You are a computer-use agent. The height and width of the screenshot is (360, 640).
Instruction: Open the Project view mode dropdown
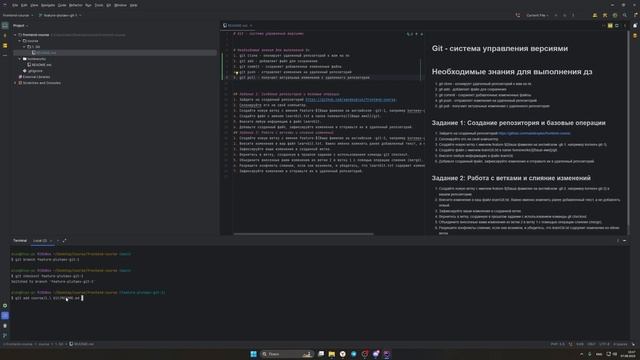coord(20,25)
